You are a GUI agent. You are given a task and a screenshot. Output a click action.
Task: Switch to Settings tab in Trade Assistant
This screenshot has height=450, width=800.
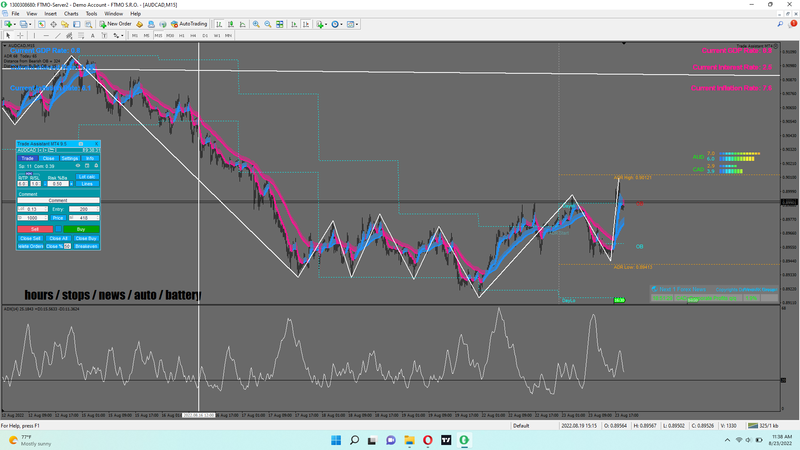point(70,158)
